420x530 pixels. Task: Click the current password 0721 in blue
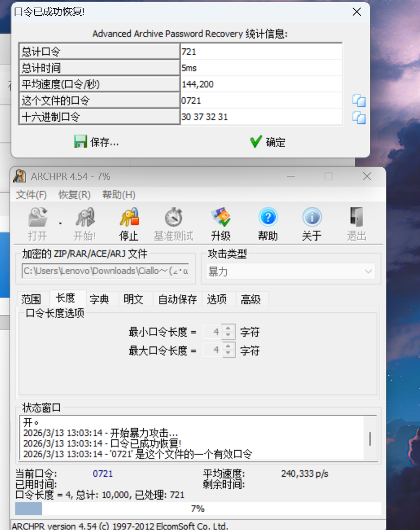coord(103,474)
